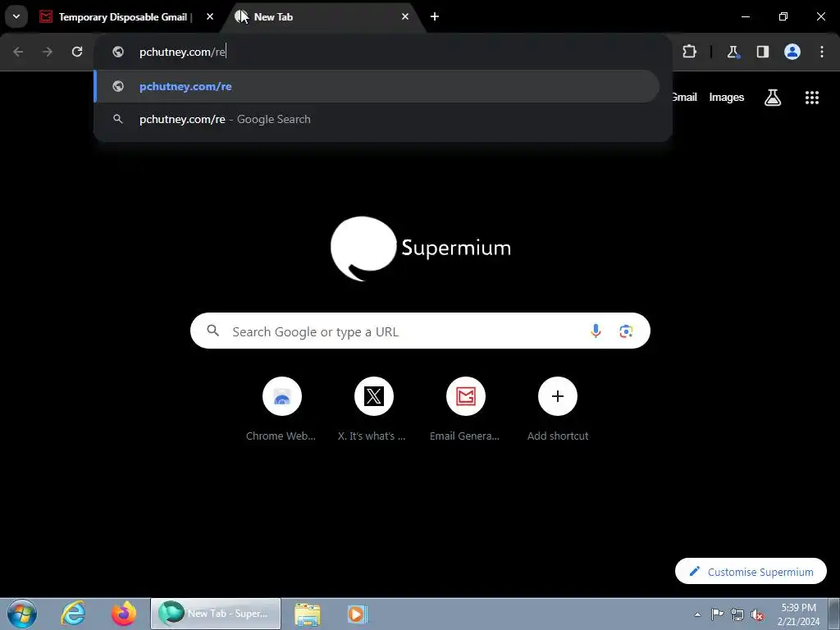Screen dimensions: 840x630
Task: Open the muted volume tray icon
Action: 757,614
